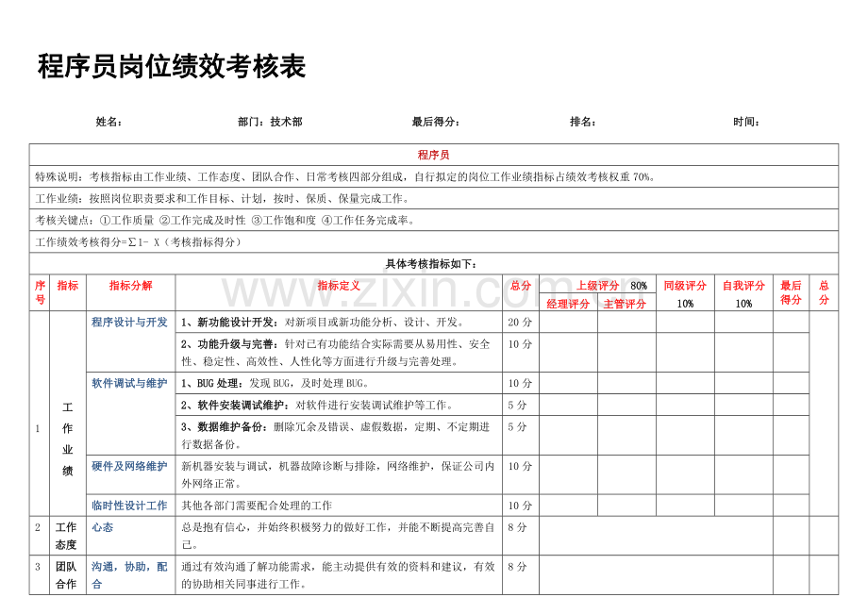868x614 pixels.
Task: Click the 指标定义 column header
Action: pos(339,286)
